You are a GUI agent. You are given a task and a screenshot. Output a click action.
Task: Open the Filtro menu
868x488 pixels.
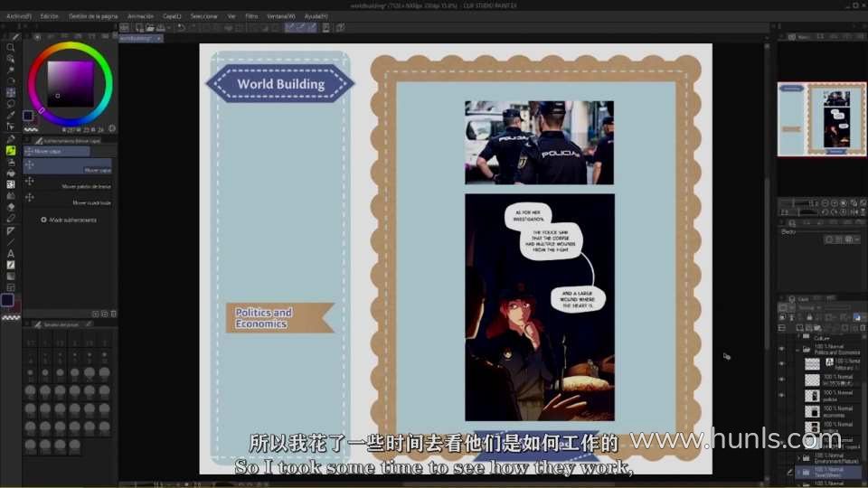[251, 16]
